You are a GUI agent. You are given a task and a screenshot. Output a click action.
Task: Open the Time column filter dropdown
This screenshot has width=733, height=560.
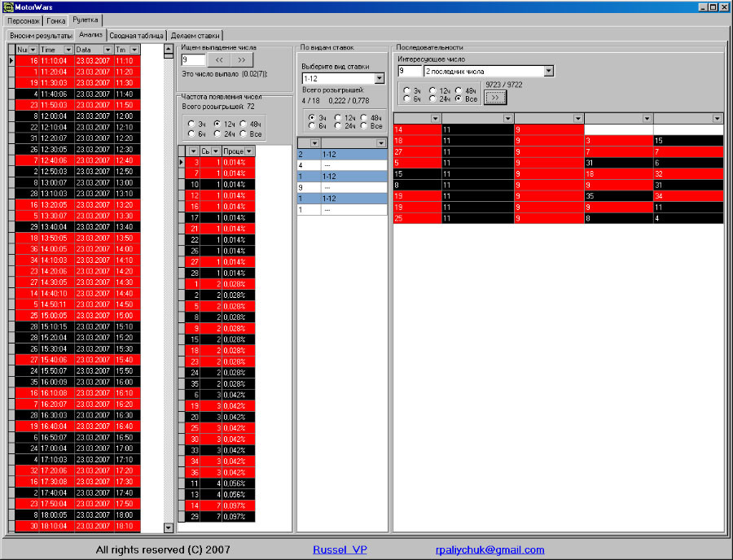68,50
